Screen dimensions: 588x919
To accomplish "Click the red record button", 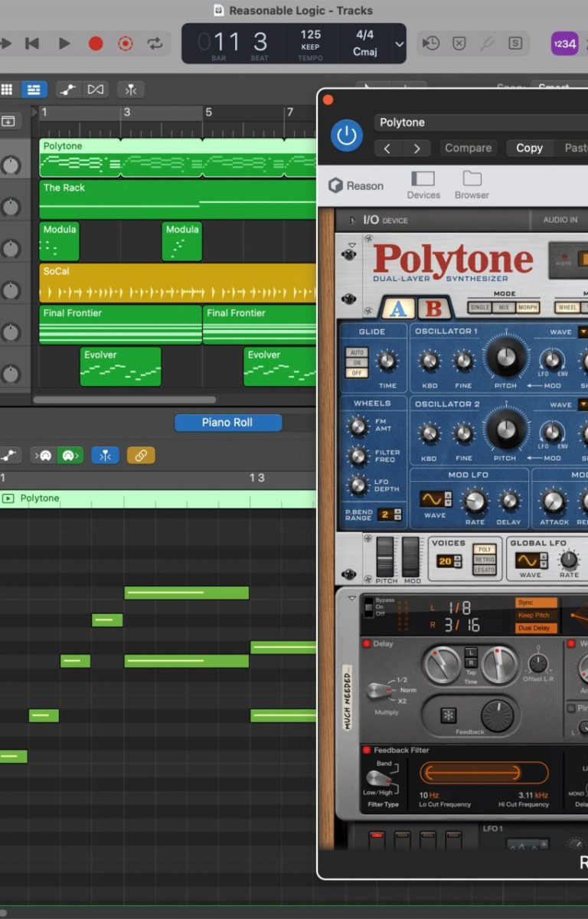I will pyautogui.click(x=96, y=44).
